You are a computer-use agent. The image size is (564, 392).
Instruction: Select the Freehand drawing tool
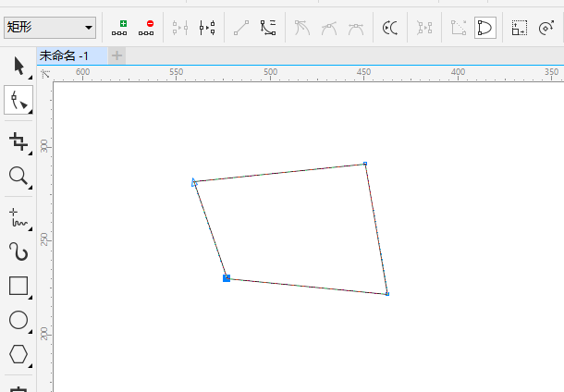18,218
